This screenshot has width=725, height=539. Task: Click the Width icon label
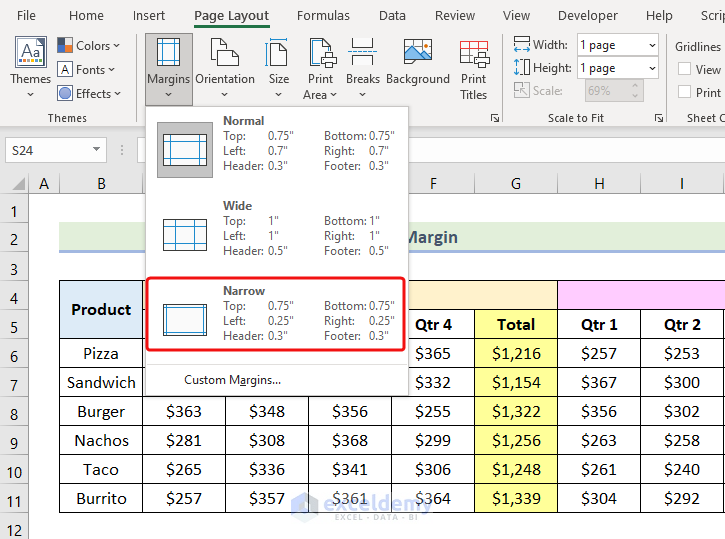point(541,45)
